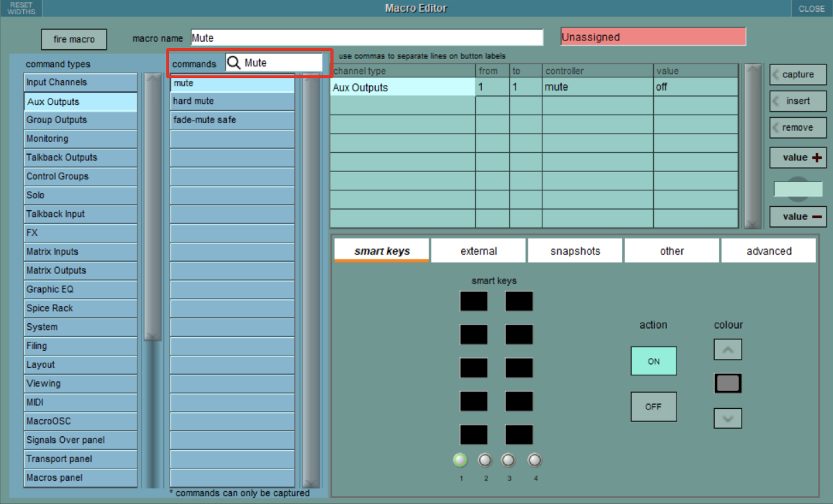Select the bottom-right smart key square

point(519,435)
